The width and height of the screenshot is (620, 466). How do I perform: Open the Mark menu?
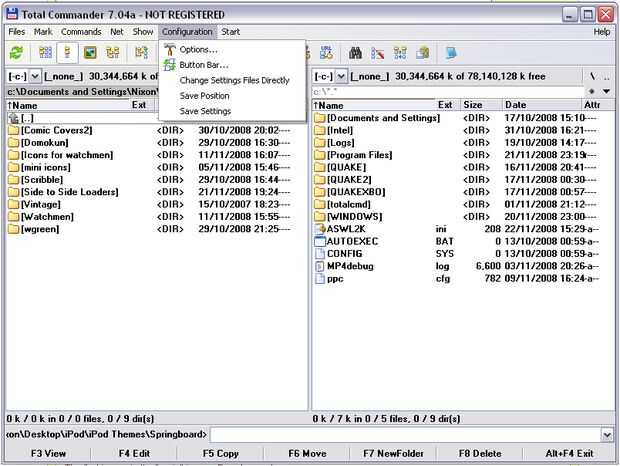pyautogui.click(x=43, y=32)
